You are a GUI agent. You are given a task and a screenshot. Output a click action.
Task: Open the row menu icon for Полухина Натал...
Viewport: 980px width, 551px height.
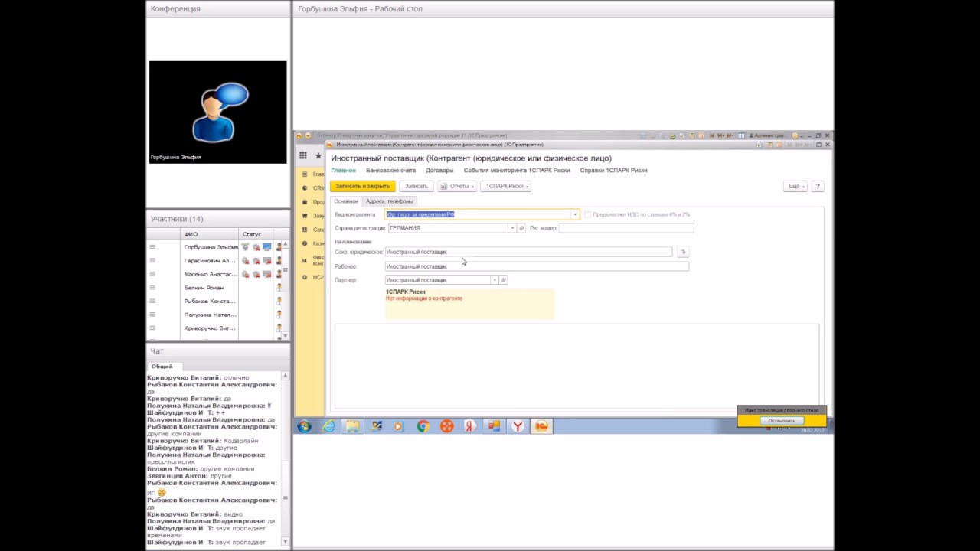[x=152, y=315]
